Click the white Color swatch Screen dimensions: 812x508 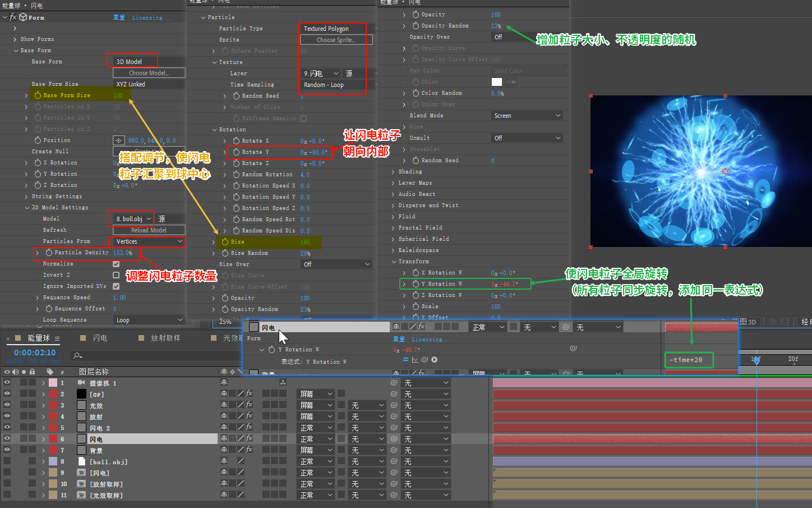click(497, 82)
